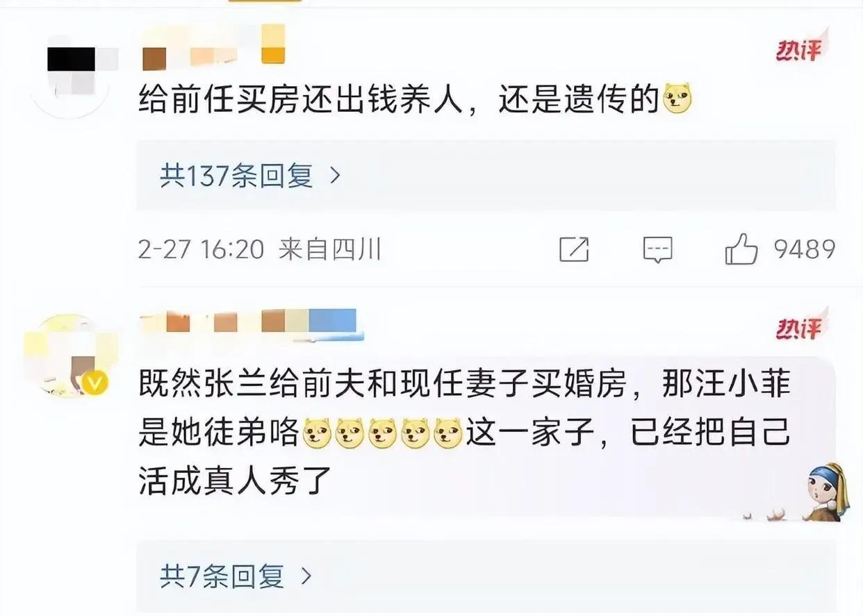Tap the repost icon under the first comment

pyautogui.click(x=574, y=250)
